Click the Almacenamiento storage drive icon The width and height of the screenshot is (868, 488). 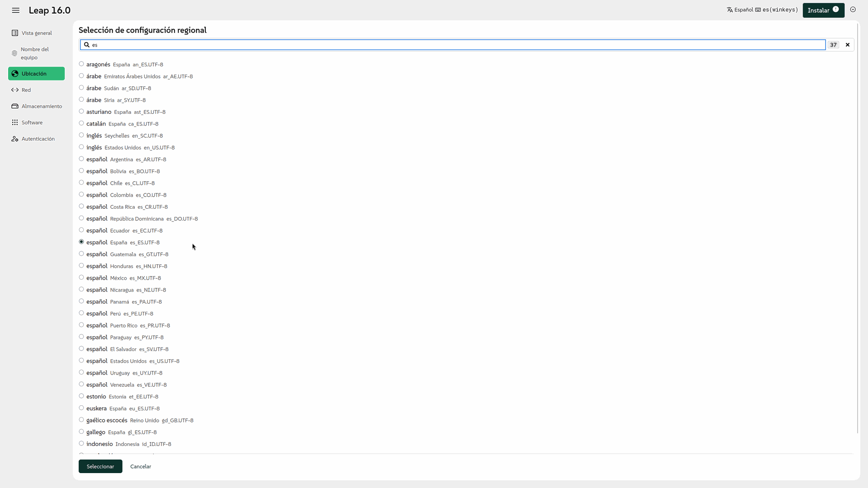click(15, 106)
